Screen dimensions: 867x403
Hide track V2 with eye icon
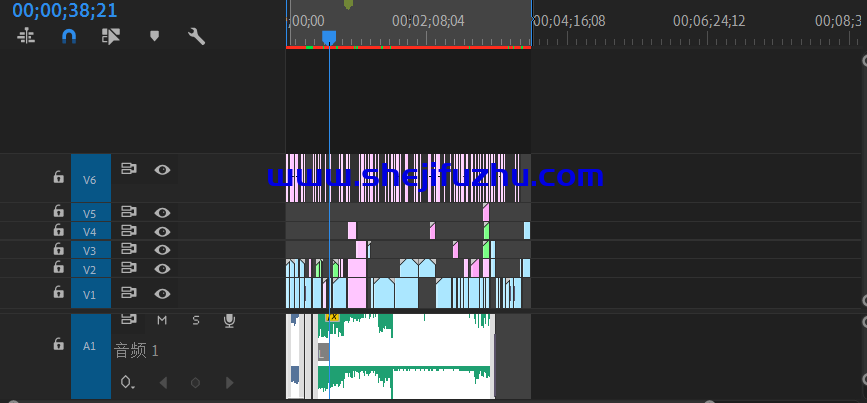[x=162, y=269]
